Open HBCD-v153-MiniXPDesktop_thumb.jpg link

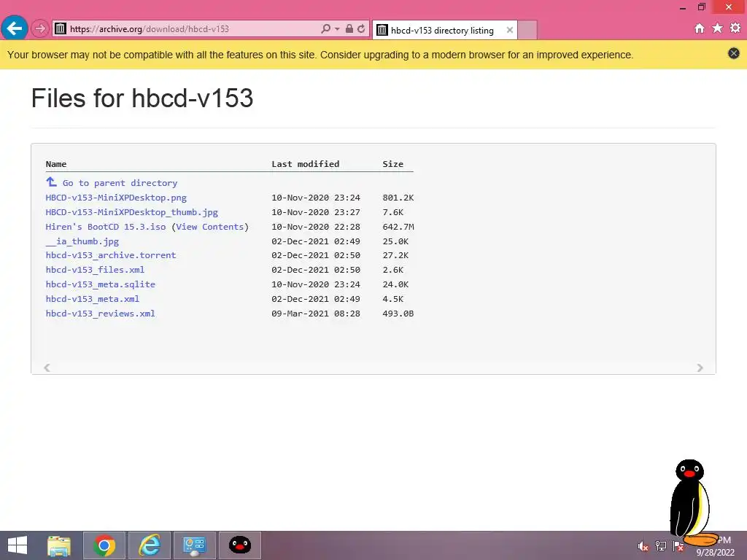pos(131,212)
